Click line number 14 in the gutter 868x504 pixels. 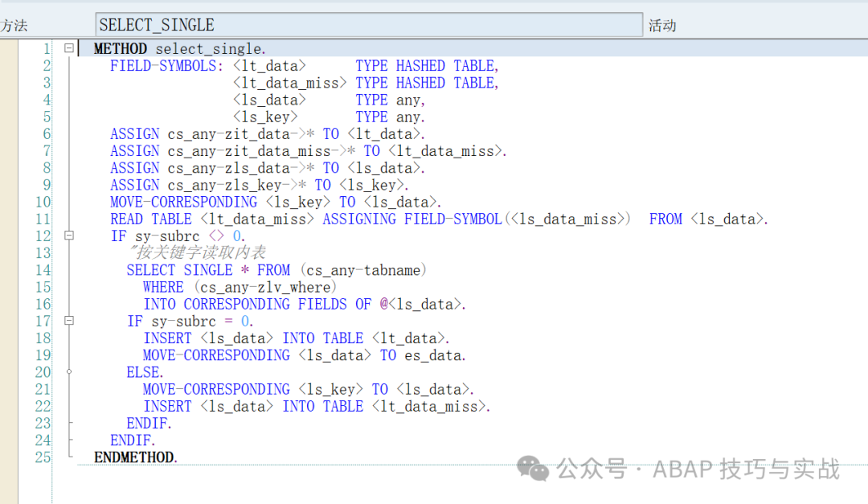point(43,270)
